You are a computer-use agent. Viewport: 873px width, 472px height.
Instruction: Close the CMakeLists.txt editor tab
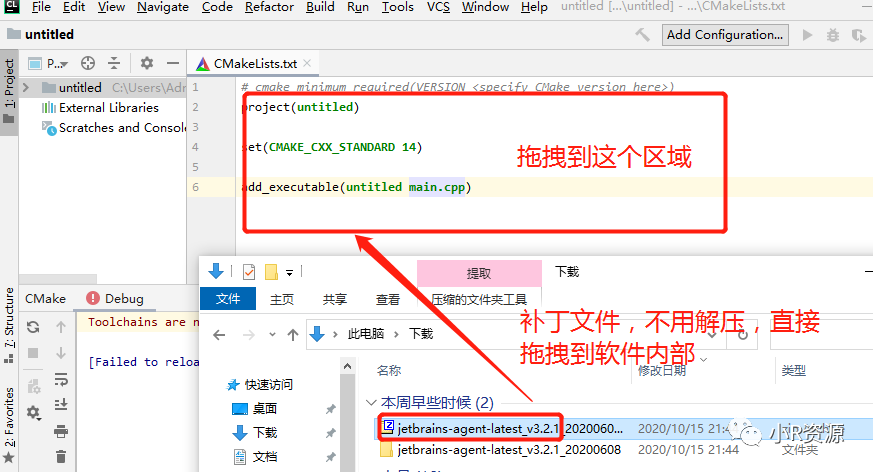[x=307, y=63]
